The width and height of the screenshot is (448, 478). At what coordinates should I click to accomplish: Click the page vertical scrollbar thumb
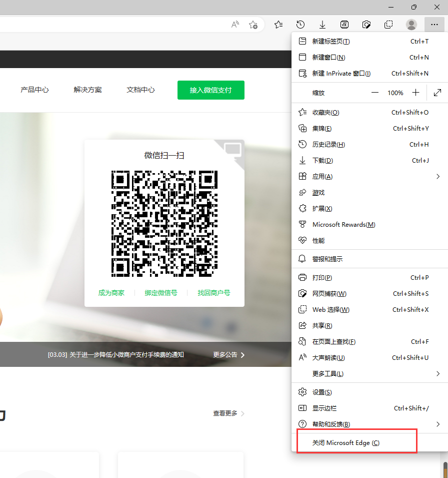click(445, 470)
